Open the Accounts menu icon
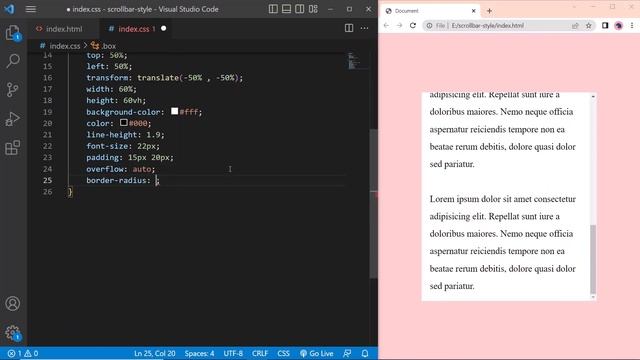This screenshot has width=640, height=360. (13, 303)
